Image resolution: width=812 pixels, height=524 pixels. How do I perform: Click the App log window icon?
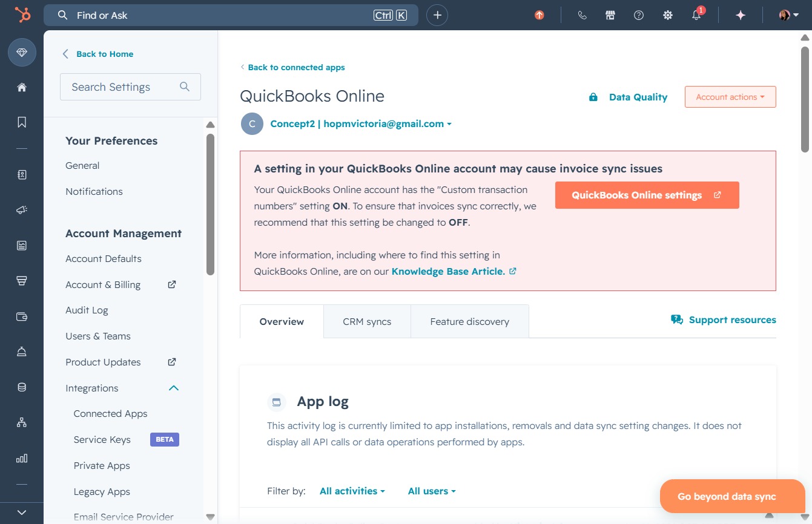(276, 402)
